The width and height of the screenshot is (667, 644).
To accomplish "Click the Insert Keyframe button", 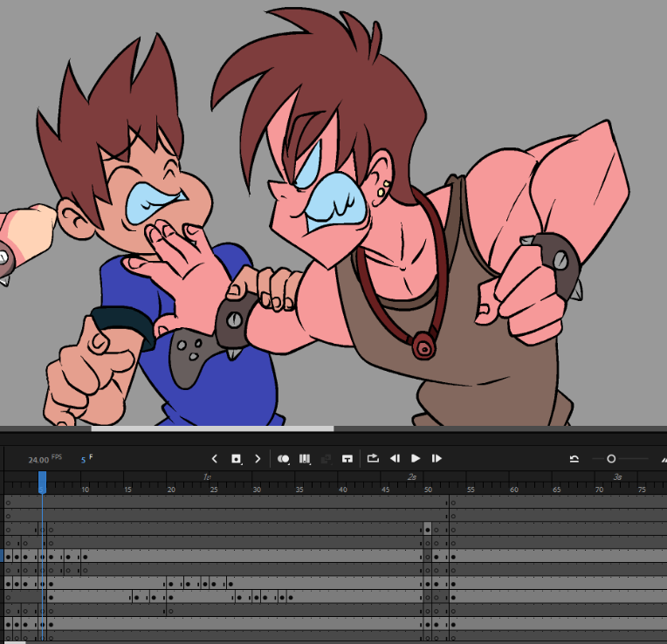I will (236, 459).
